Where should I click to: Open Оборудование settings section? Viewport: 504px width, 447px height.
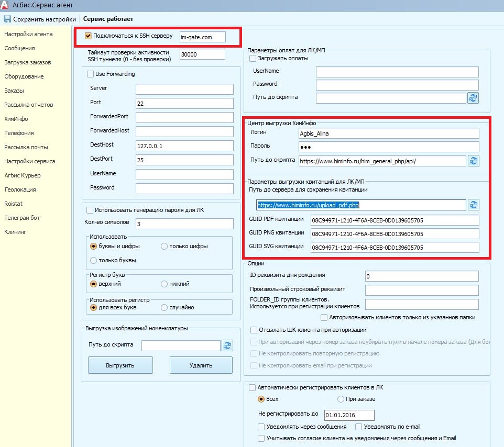click(24, 76)
